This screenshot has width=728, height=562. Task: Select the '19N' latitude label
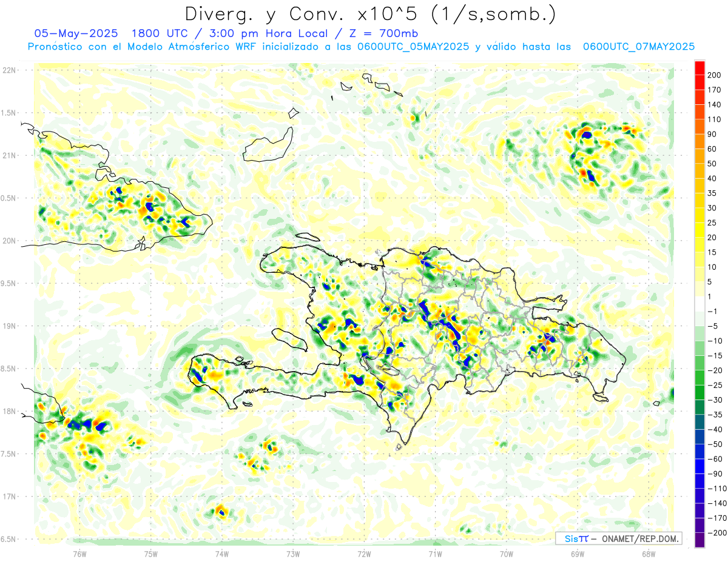pyautogui.click(x=10, y=326)
